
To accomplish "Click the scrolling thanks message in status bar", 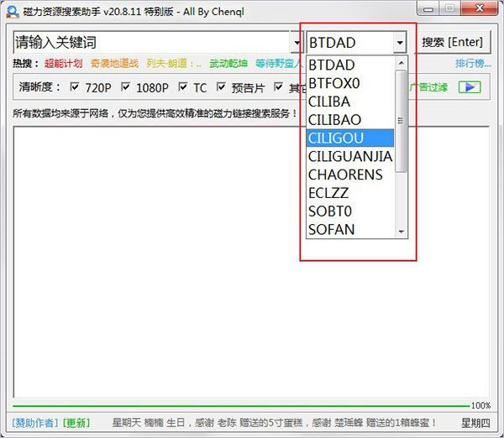I will point(274,423).
